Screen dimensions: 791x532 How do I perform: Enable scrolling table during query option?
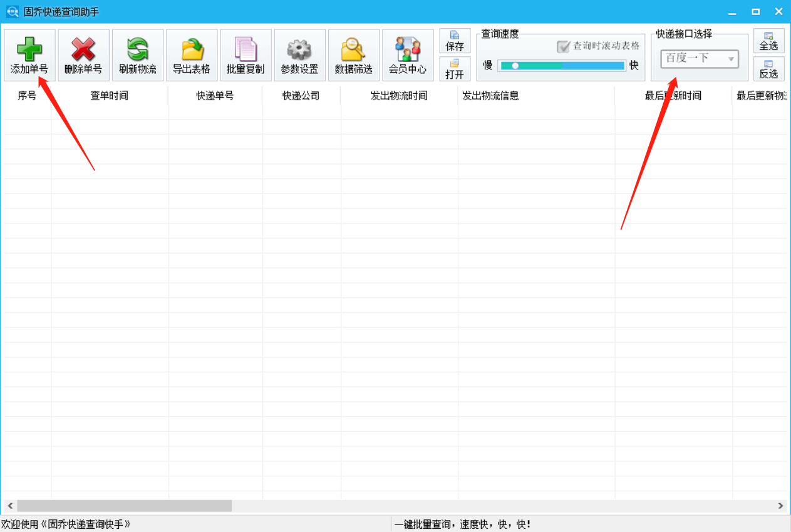[562, 47]
